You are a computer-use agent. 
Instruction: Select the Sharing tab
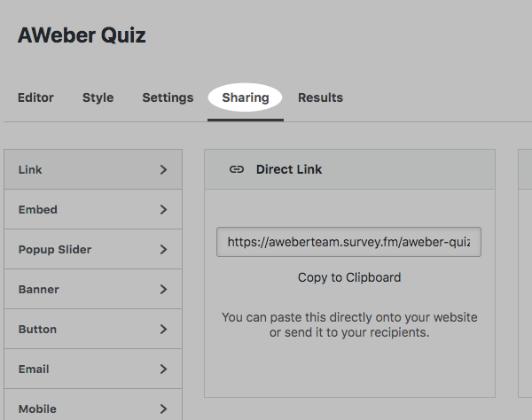[246, 97]
